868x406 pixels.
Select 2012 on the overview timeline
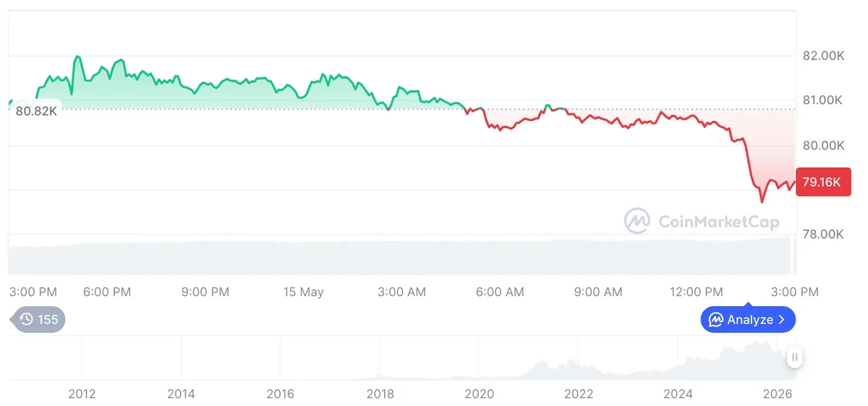pyautogui.click(x=82, y=394)
